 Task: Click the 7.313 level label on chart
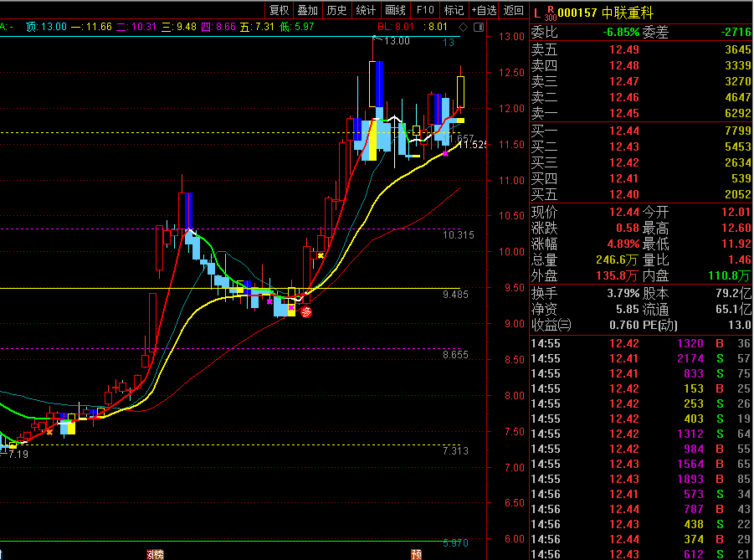[x=455, y=451]
